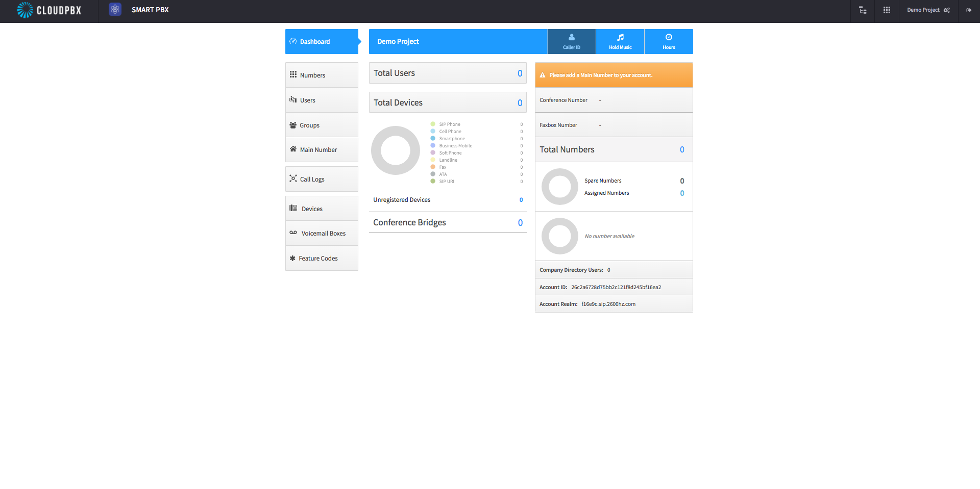Click the SIP Phone legend color dot
Viewport: 980px width, 489px height.
click(433, 124)
